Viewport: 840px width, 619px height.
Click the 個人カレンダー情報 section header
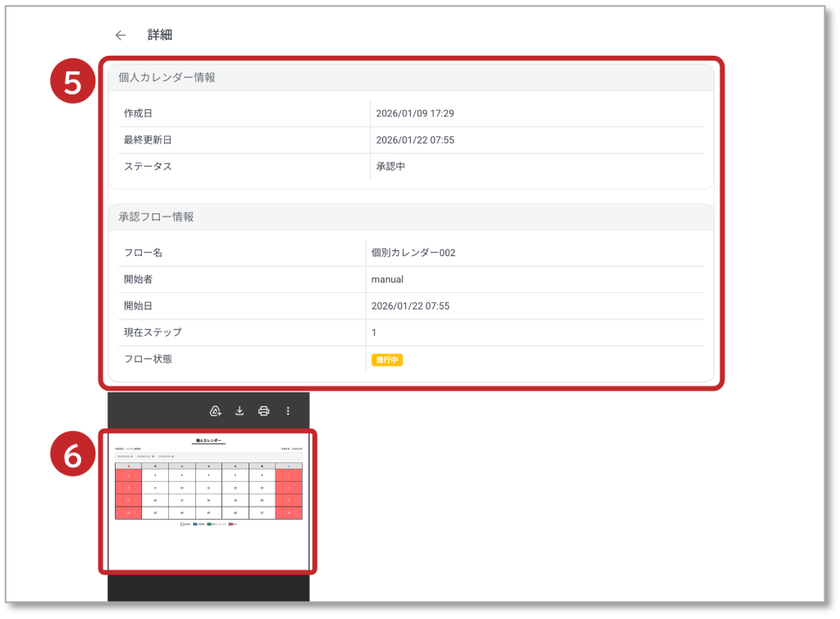click(x=167, y=77)
